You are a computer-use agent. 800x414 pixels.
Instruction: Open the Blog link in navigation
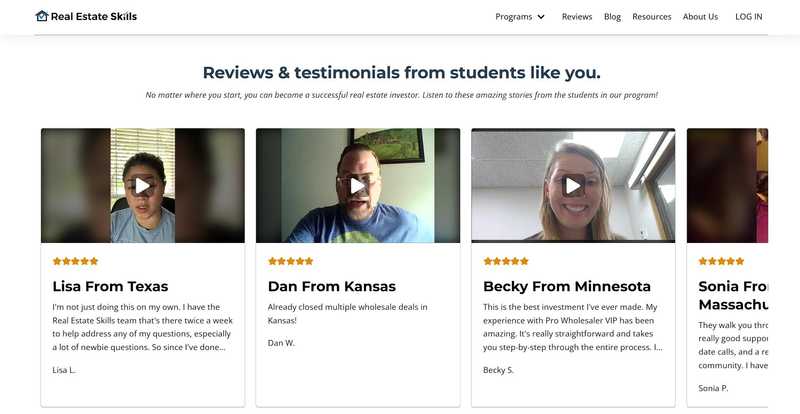click(x=612, y=17)
